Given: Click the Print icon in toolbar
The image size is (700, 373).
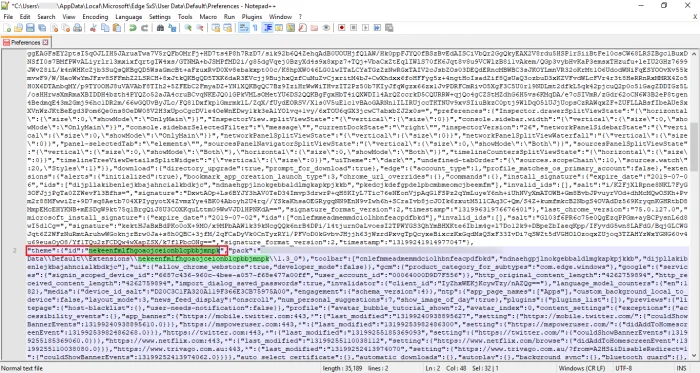Looking at the screenshot, I should point(78,28).
